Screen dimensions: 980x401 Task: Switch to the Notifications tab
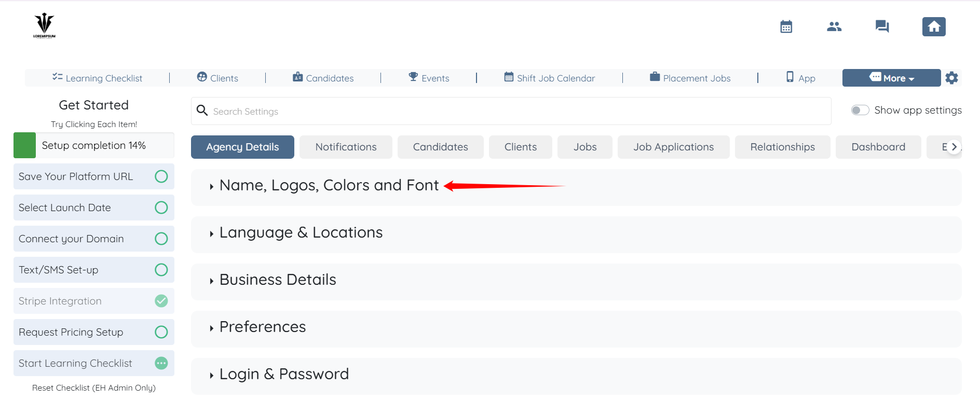[x=346, y=147]
